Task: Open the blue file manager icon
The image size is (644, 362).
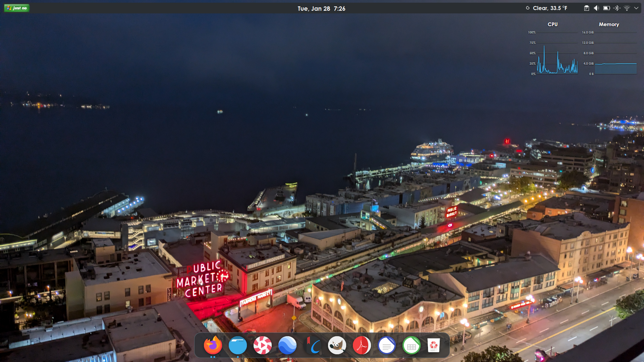Action: tap(237, 345)
